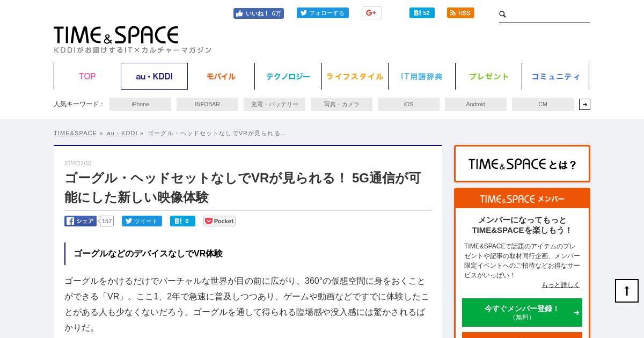Select the iOS keyword tag
Image resolution: width=644 pixels, height=338 pixels.
(x=408, y=104)
